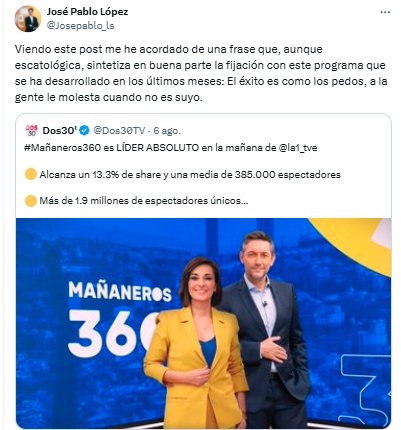
Task: Click the blue verified badge next to Dos30'
Action: click(85, 130)
